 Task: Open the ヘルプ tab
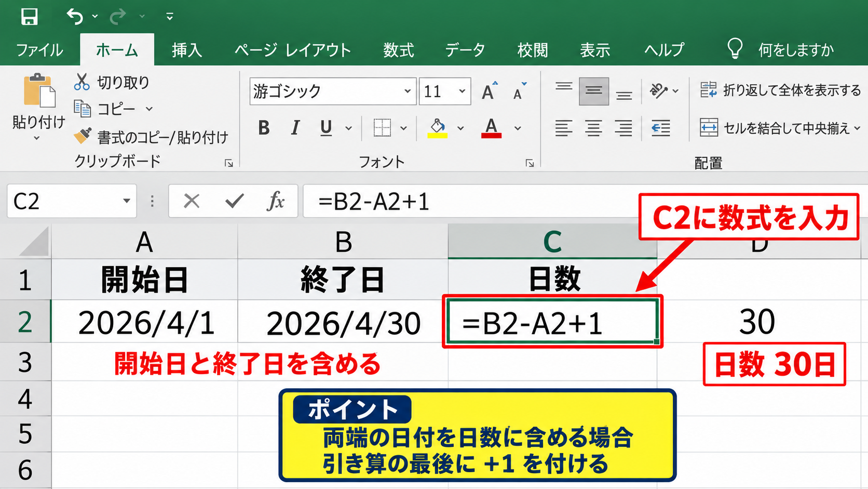pyautogui.click(x=664, y=50)
